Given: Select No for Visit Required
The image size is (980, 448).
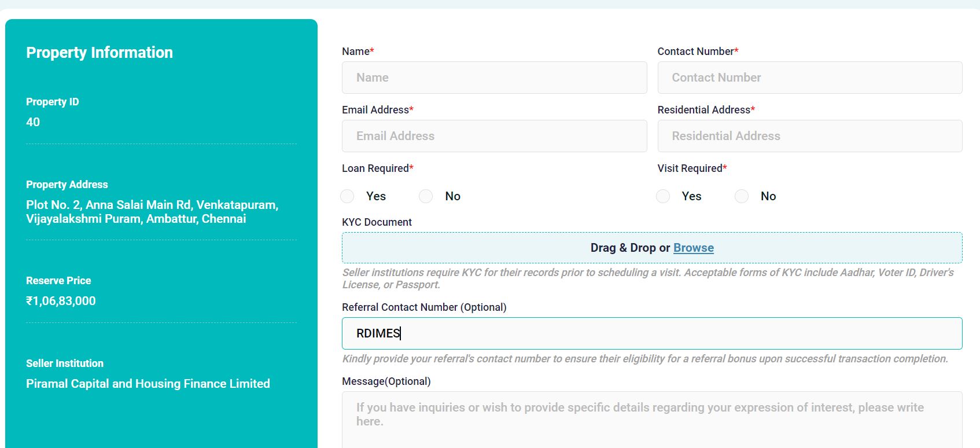Looking at the screenshot, I should pos(742,196).
